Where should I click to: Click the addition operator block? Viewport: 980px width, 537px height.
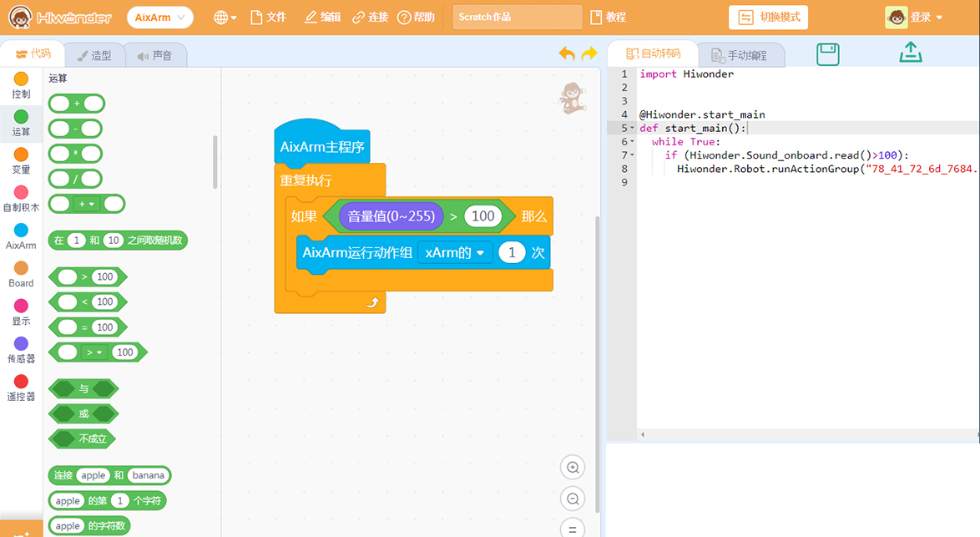(x=76, y=104)
